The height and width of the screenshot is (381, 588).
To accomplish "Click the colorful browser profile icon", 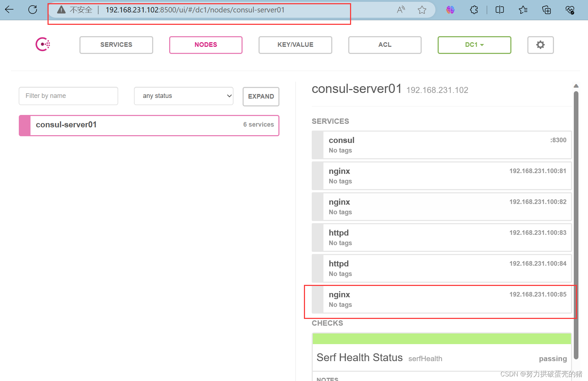I will 450,10.
